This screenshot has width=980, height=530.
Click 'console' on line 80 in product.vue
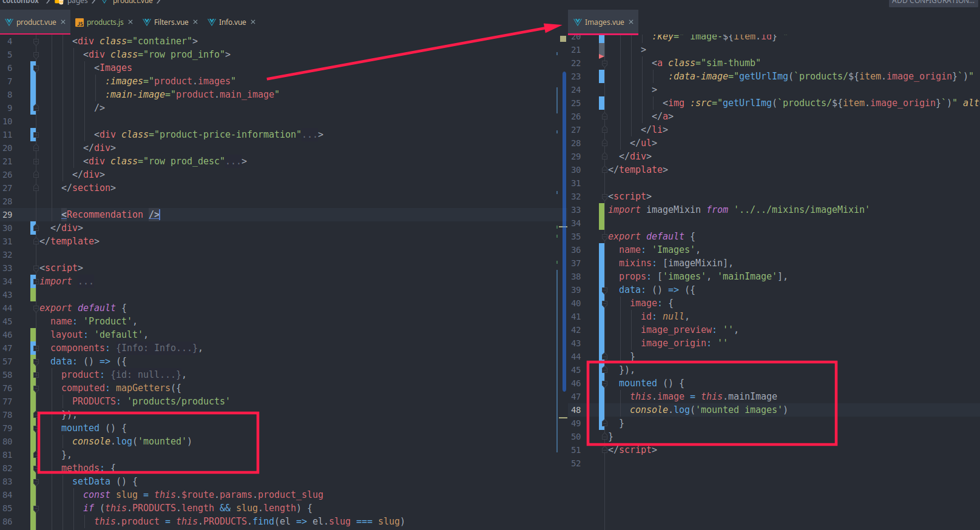[91, 441]
